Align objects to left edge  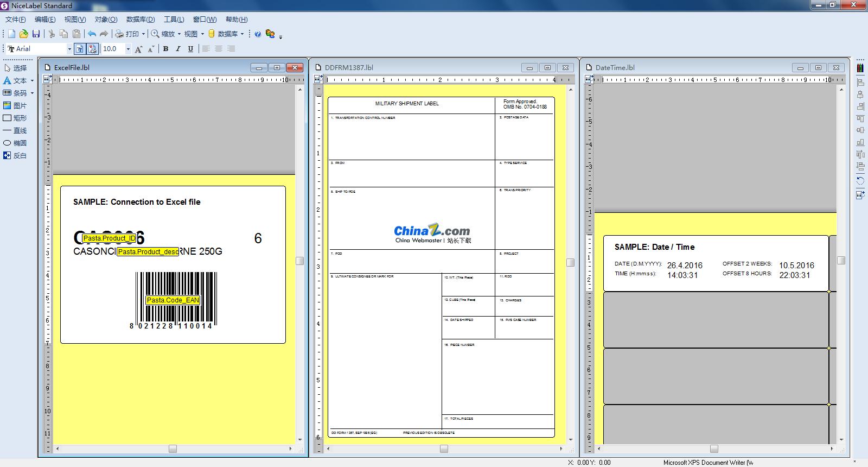(x=860, y=83)
